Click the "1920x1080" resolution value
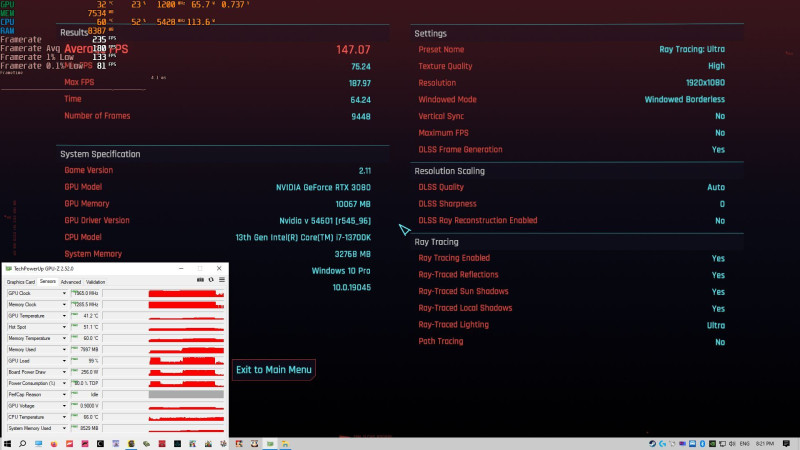The width and height of the screenshot is (800, 450). pyautogui.click(x=705, y=83)
